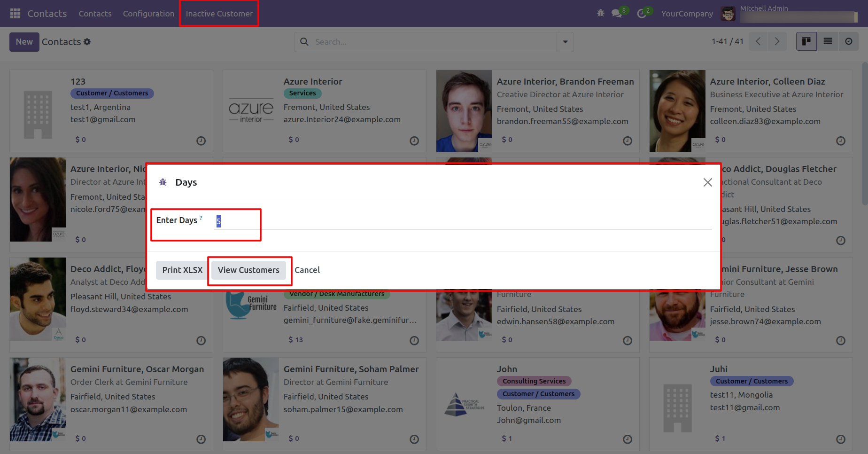The width and height of the screenshot is (868, 454).
Task: Open Colleen Diaz's photo thumbnail
Action: pyautogui.click(x=677, y=111)
